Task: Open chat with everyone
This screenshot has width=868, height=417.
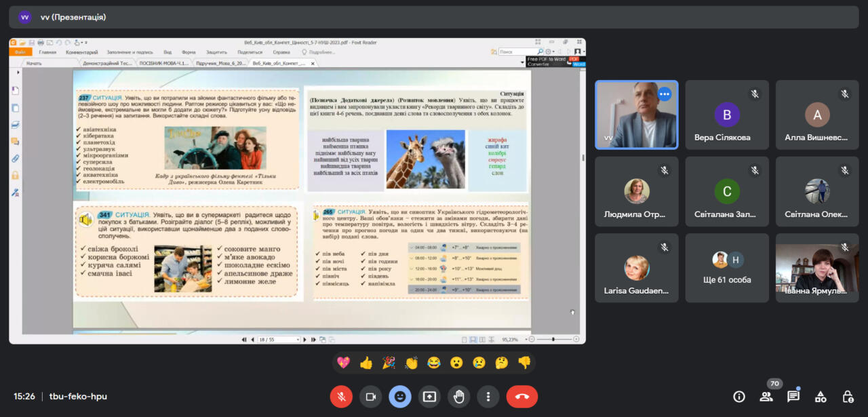Action: click(x=793, y=397)
